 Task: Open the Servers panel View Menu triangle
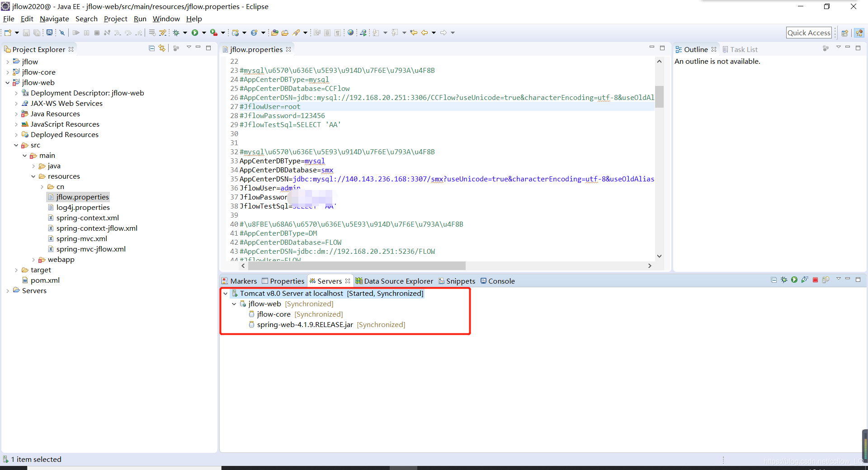click(x=839, y=279)
